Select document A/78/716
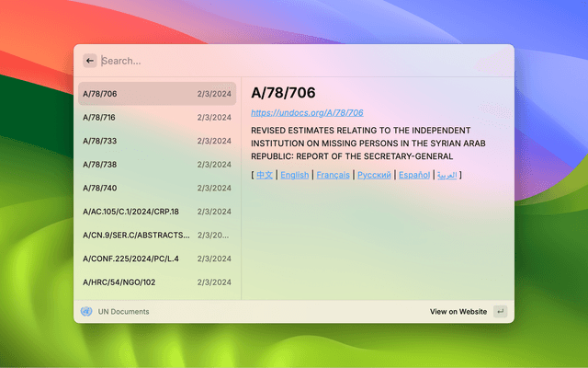The width and height of the screenshot is (588, 368). tap(156, 118)
